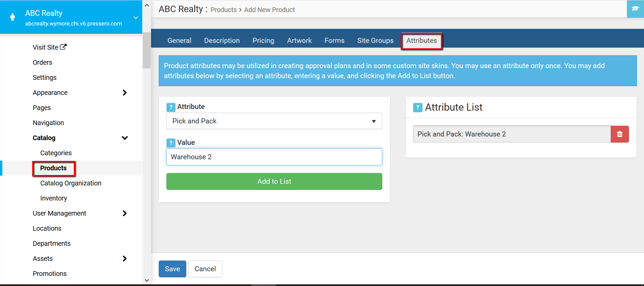Expand the User Management submenu arrow

[x=125, y=213]
